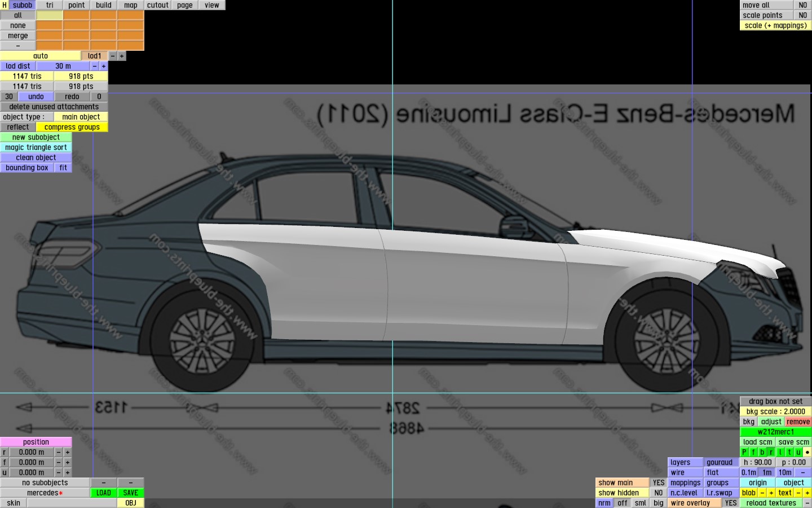This screenshot has width=812, height=508.
Task: Click the remove background button
Action: (x=798, y=422)
